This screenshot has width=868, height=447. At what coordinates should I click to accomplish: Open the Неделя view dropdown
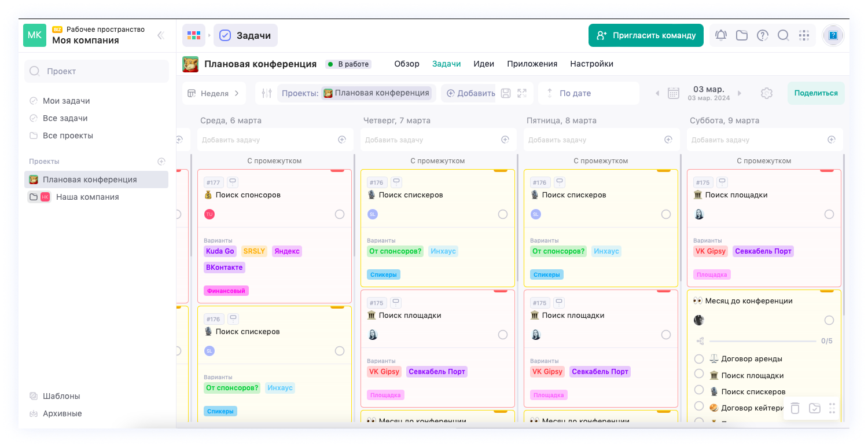(214, 93)
